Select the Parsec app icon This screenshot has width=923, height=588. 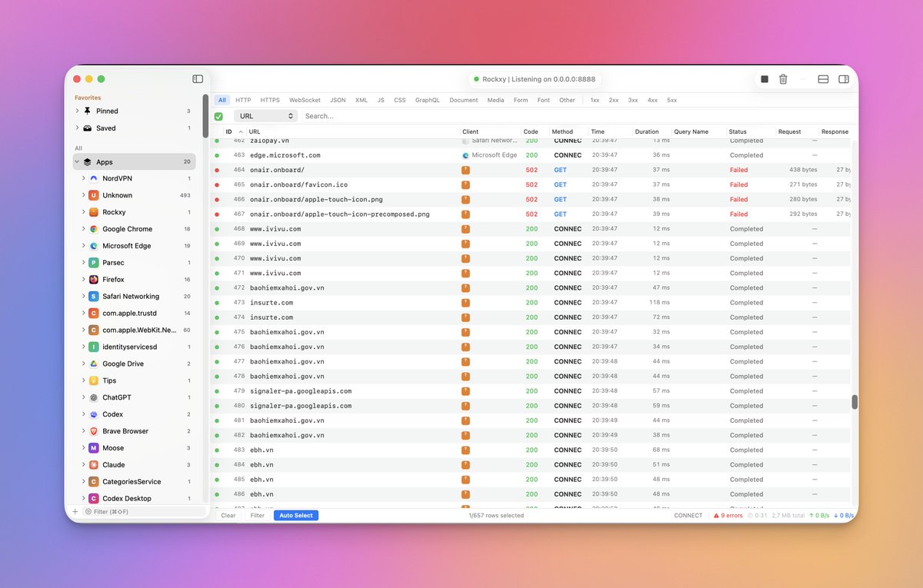pyautogui.click(x=94, y=263)
